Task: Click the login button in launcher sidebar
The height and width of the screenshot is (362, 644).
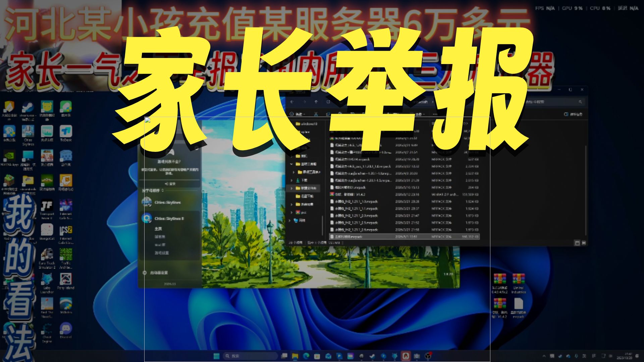Action: [170, 184]
